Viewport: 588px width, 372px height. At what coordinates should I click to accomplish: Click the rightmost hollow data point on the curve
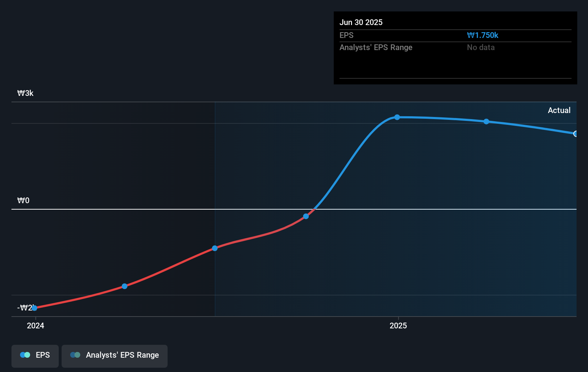click(575, 134)
